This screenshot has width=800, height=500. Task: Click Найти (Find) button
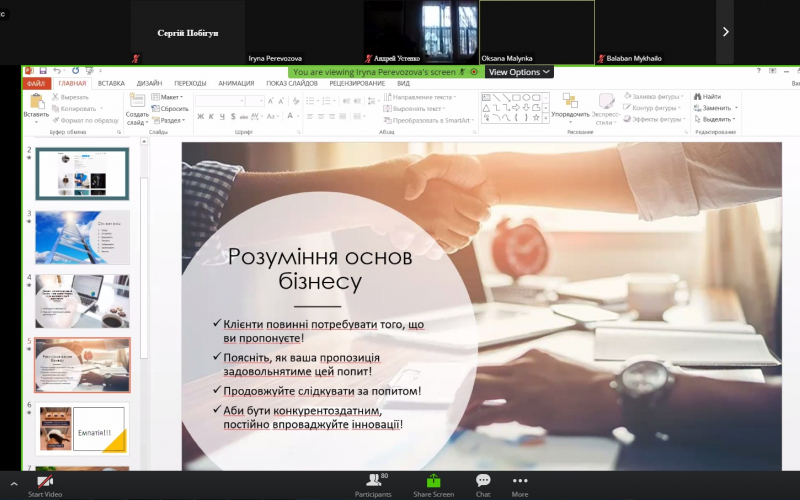coord(707,96)
